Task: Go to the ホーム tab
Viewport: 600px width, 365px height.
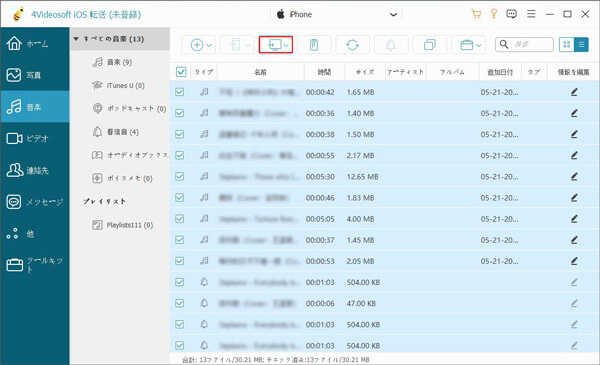Action: (x=35, y=43)
